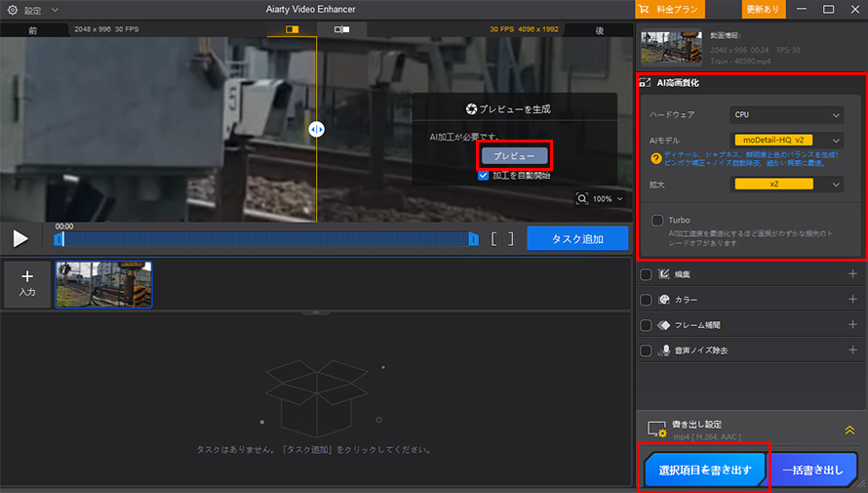
Task: Click the panel divider grip handle
Action: (316, 312)
